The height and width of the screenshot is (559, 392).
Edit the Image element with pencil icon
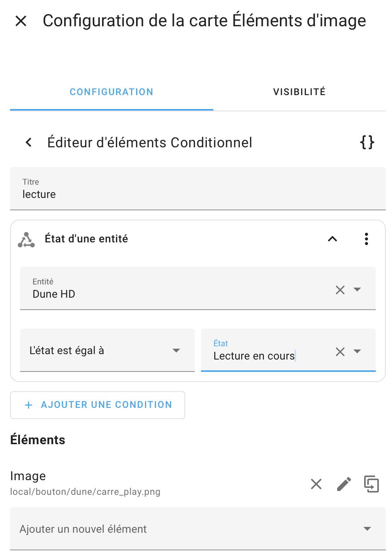(x=344, y=484)
